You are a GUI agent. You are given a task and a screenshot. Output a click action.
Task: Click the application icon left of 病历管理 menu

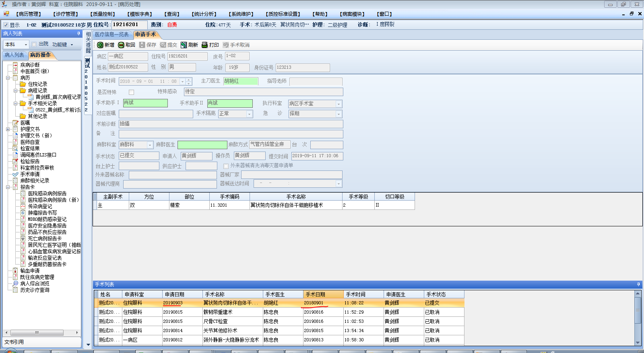[x=6, y=14]
